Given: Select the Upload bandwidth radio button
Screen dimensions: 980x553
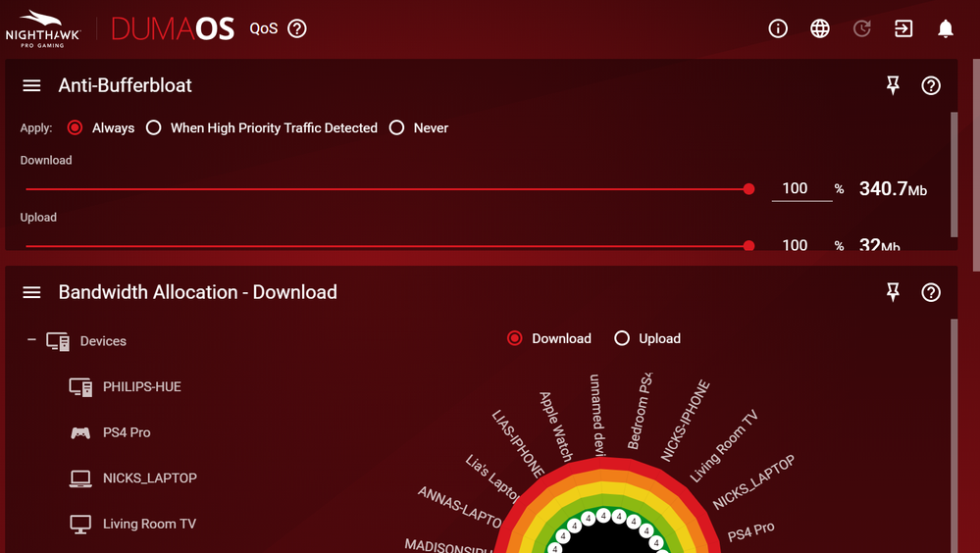Looking at the screenshot, I should pos(622,338).
